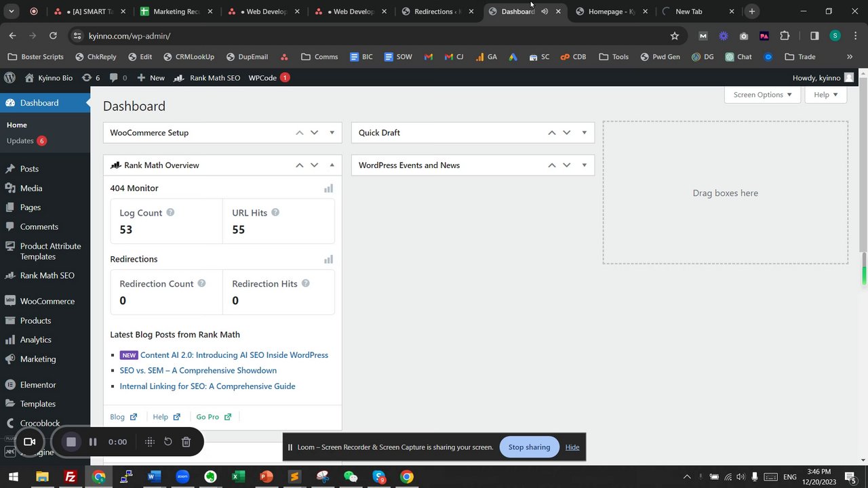The image size is (868, 488).
Task: Show the URL Hits help tooltip
Action: pos(275,212)
